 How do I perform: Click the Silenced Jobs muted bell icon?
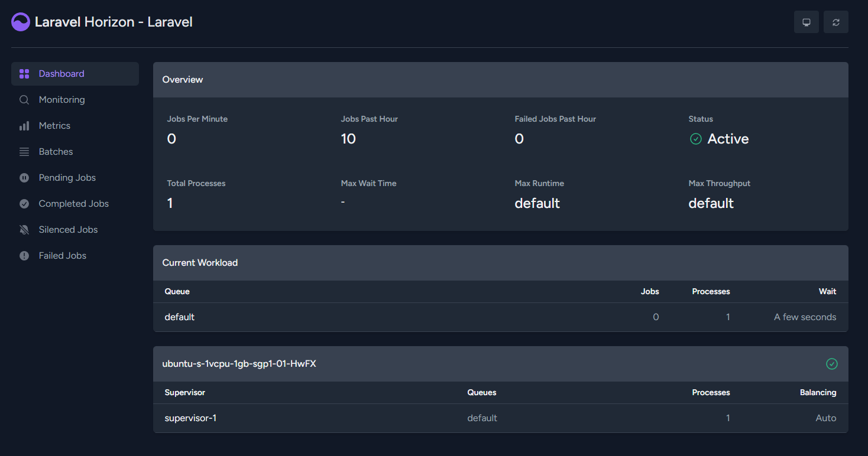tap(24, 230)
